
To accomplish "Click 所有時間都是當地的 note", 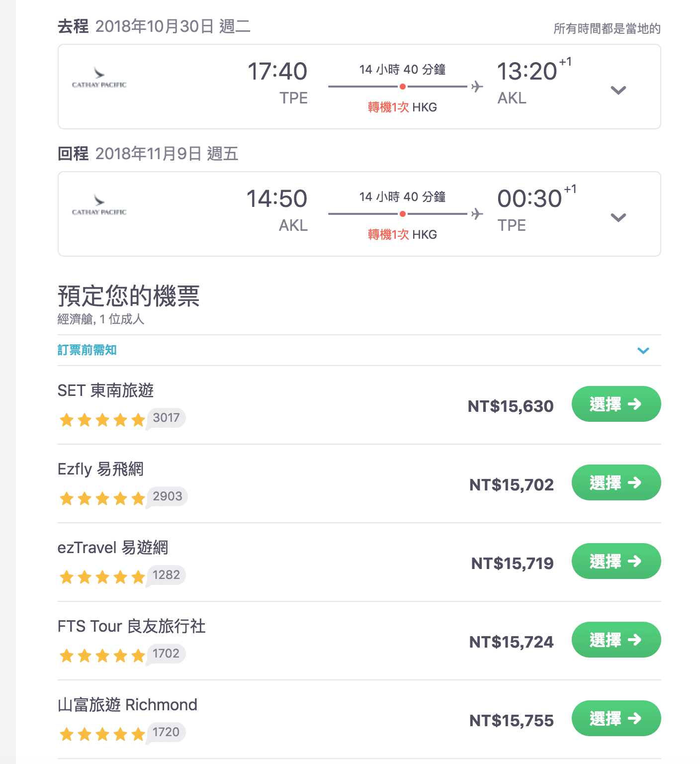I will [x=607, y=29].
